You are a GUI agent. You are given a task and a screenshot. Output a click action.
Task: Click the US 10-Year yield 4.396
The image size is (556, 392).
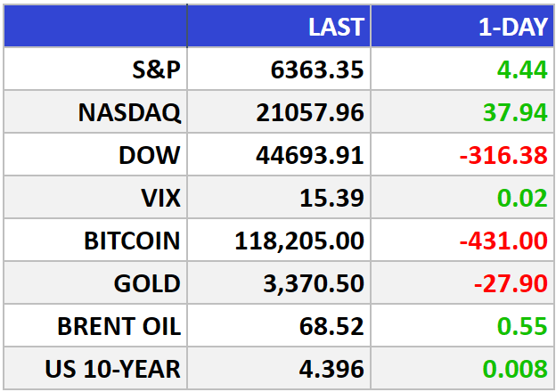pos(331,369)
